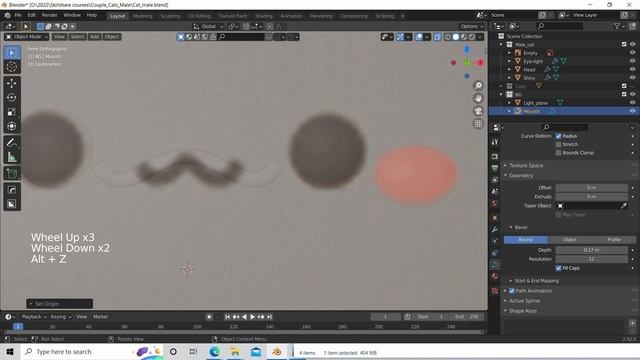Collapse the Geometry panel
Image resolution: width=640 pixels, height=360 pixels.
tap(521, 176)
